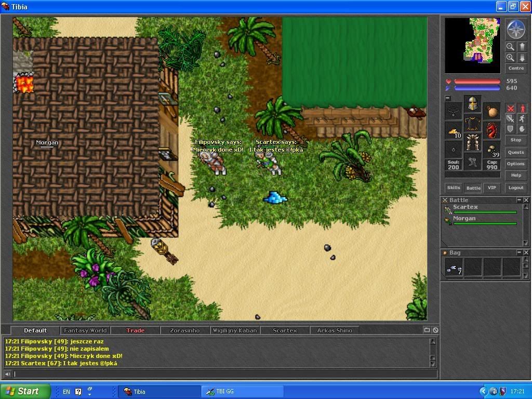This screenshot has width=532, height=399.
Task: Select the boots equipment slot
Action: click(473, 162)
